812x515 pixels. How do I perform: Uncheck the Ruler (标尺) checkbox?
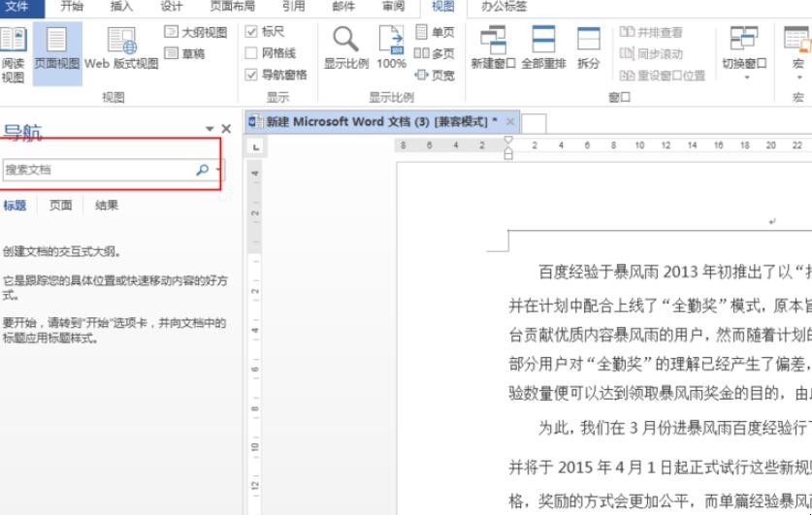pos(252,32)
